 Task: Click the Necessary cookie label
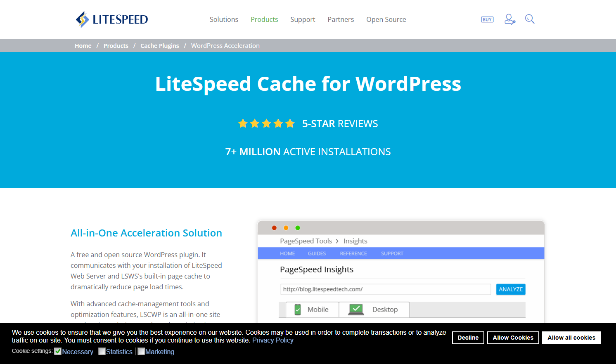point(78,352)
